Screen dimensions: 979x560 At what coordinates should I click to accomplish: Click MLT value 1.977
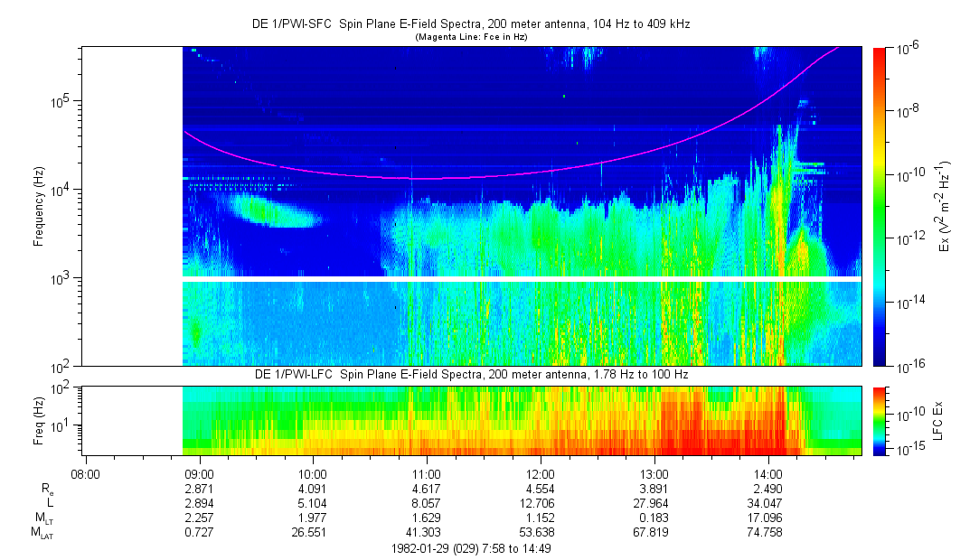point(312,518)
